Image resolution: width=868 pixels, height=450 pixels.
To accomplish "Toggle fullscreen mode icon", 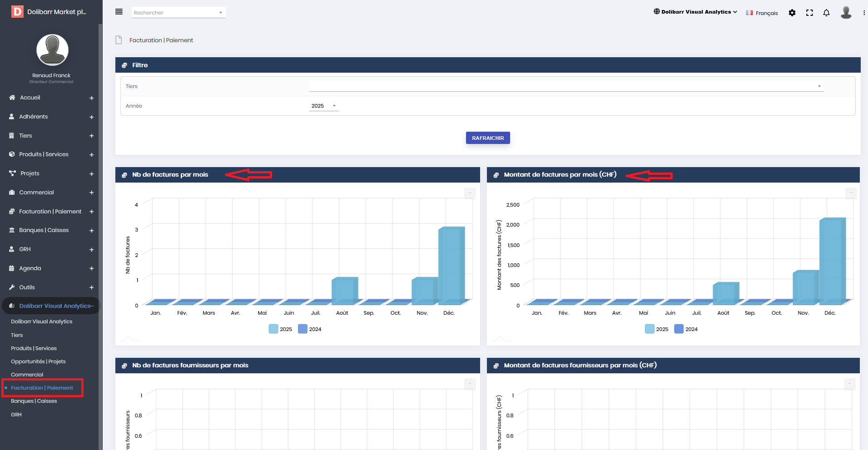I will (x=809, y=13).
